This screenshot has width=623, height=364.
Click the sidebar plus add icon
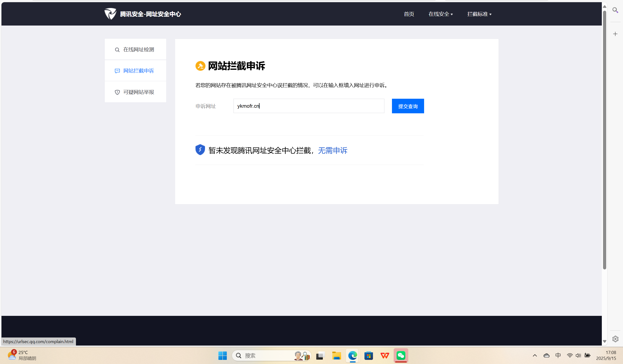(x=615, y=34)
